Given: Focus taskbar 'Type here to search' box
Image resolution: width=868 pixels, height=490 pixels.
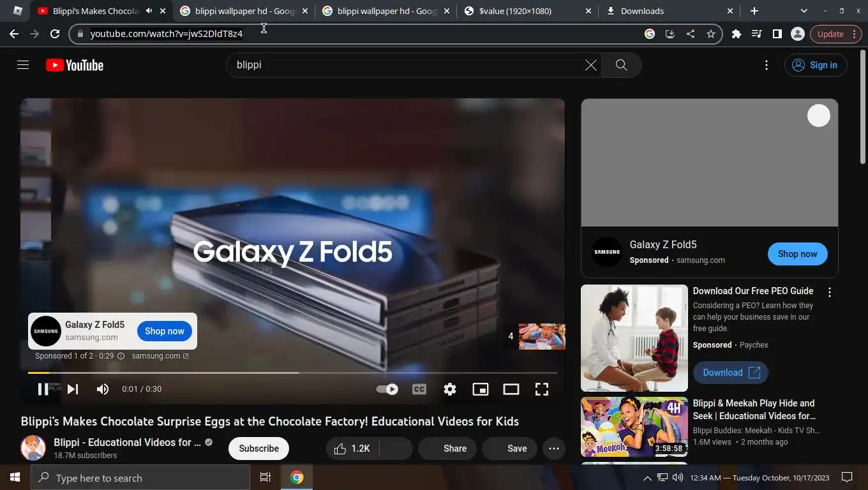Looking at the screenshot, I should point(140,477).
